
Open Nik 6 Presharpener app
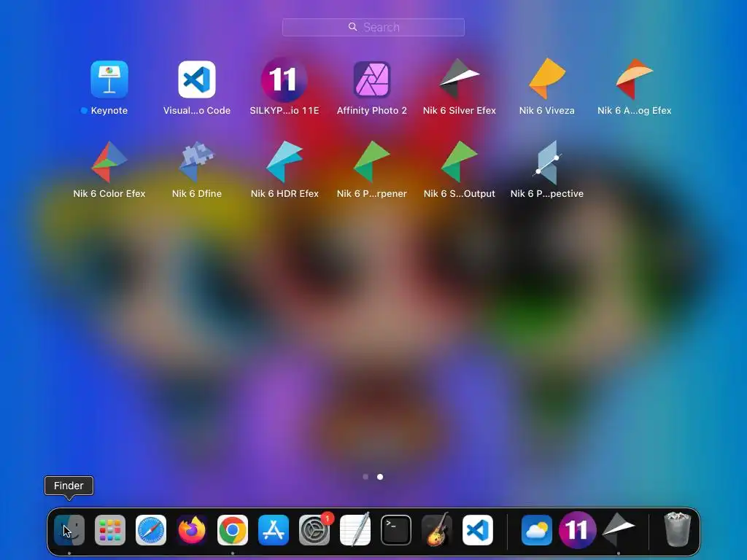coord(372,162)
